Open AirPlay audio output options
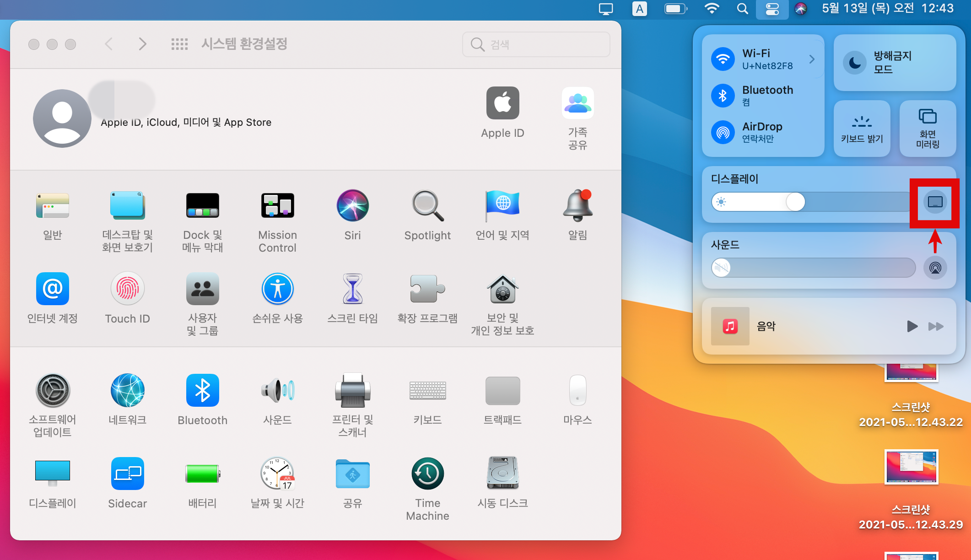971x560 pixels. 935,268
